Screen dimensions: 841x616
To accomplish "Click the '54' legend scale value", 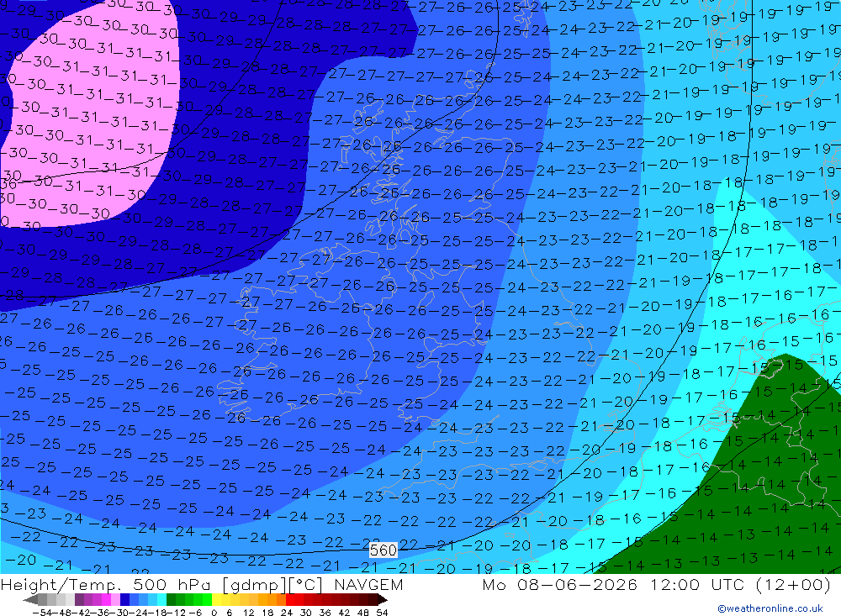I will (x=382, y=613).
